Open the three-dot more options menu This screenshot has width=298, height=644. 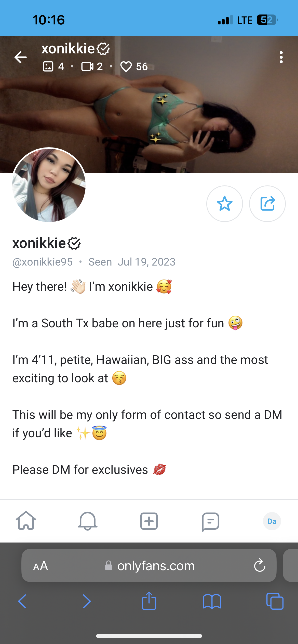coord(281,57)
